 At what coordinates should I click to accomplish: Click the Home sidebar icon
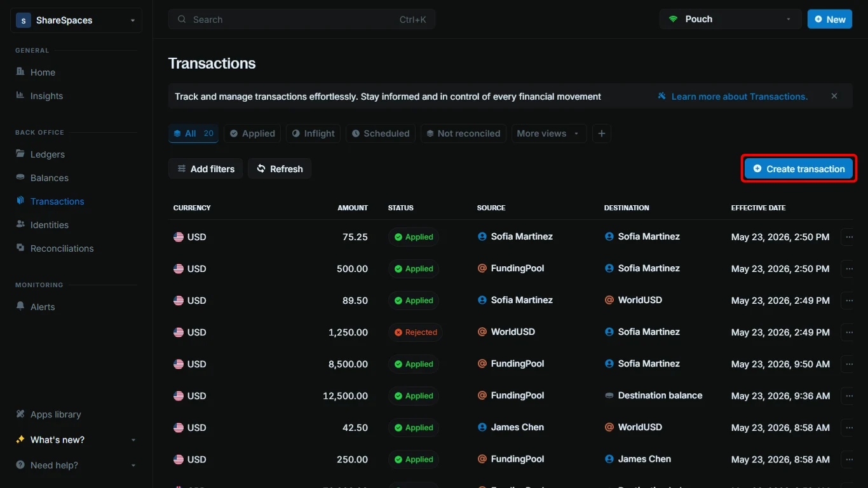pyautogui.click(x=20, y=72)
